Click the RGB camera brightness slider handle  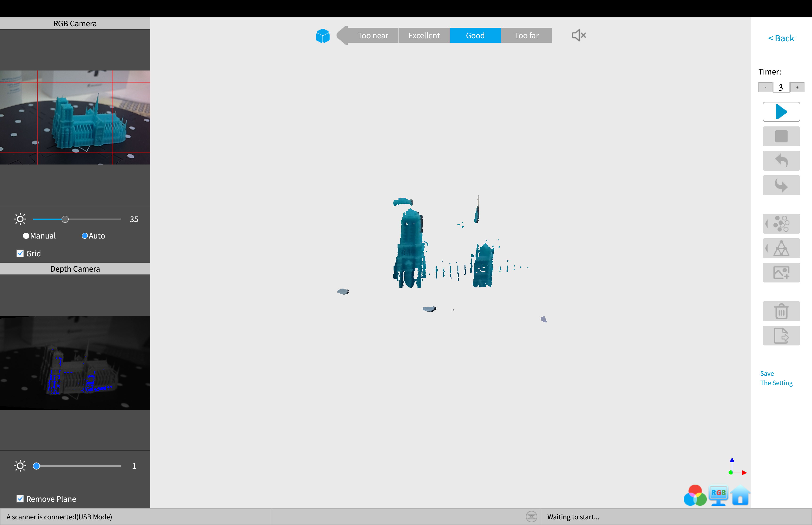pyautogui.click(x=65, y=219)
